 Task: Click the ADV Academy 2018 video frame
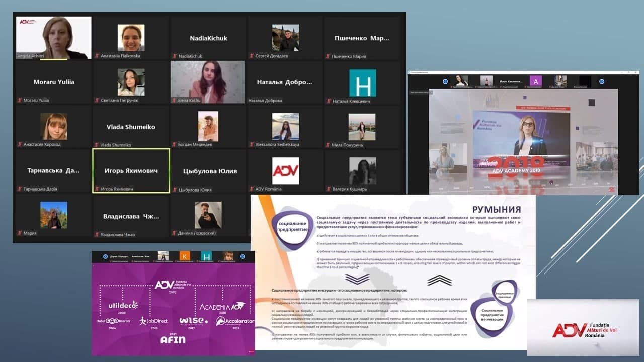pyautogui.click(x=523, y=141)
